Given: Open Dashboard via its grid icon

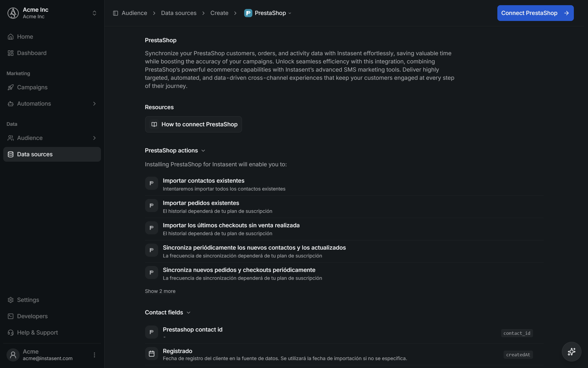Looking at the screenshot, I should [11, 53].
